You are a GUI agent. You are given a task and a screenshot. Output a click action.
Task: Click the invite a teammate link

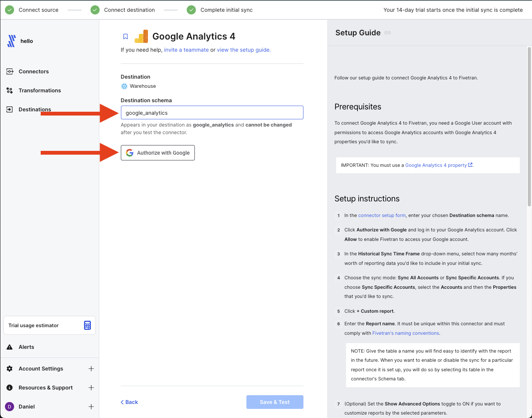(x=186, y=50)
